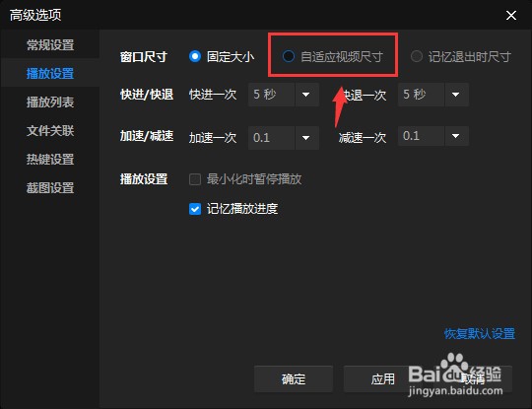Viewport: 532px width, 409px height.
Task: Click the 加速一次 value field 0.1
Action: (x=272, y=138)
